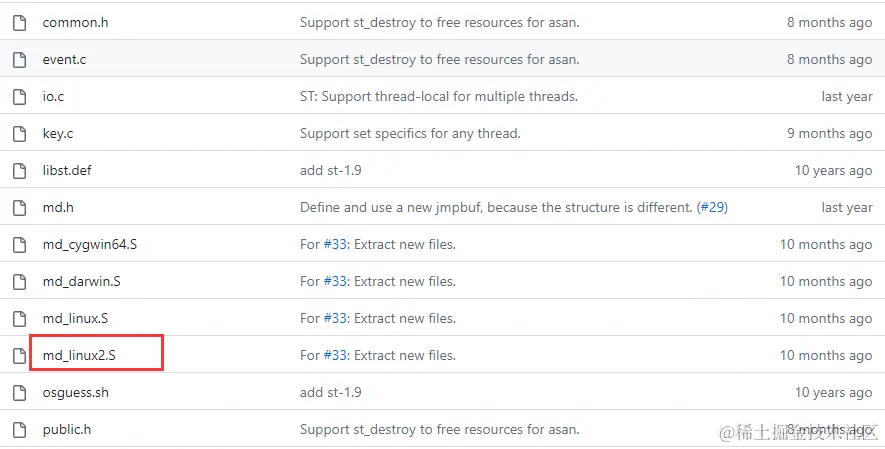Image resolution: width=885 pixels, height=449 pixels.
Task: Open commit 'ST: Support thread-local for multiple threads'
Action: click(439, 96)
